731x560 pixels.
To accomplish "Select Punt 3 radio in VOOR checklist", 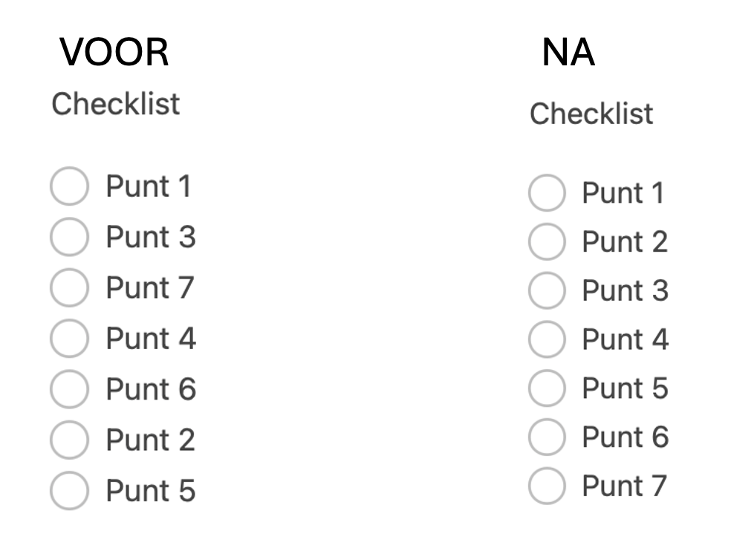I will click(69, 237).
